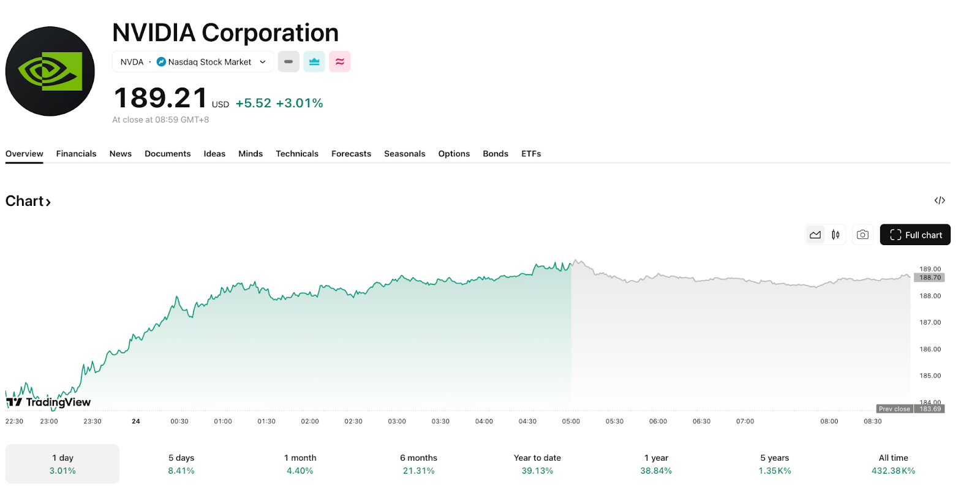This screenshot has width=980, height=489.
Task: Click the Nasdaq exchange logo icon
Action: pyautogui.click(x=161, y=62)
